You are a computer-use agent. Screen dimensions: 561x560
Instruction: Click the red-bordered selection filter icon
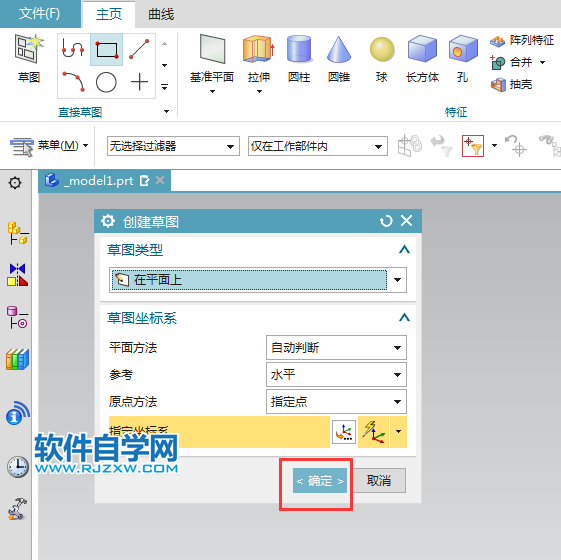(473, 146)
